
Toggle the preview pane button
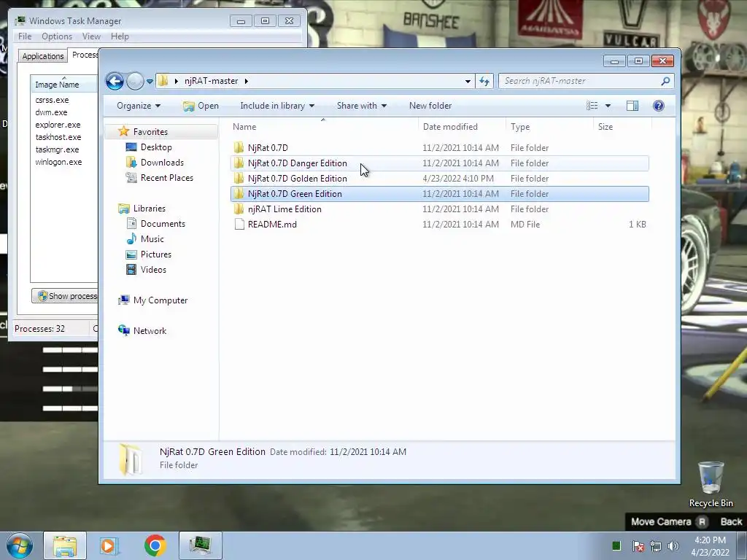(x=632, y=106)
